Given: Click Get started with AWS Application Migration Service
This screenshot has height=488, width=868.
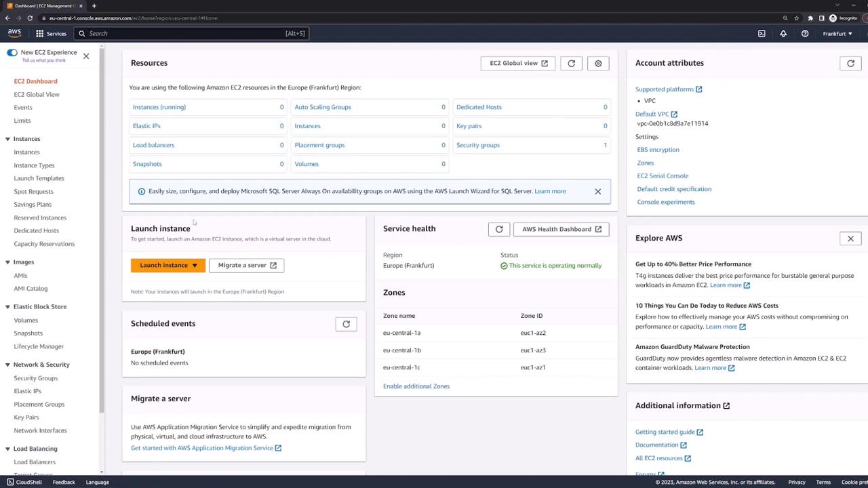Looking at the screenshot, I should 206,448.
